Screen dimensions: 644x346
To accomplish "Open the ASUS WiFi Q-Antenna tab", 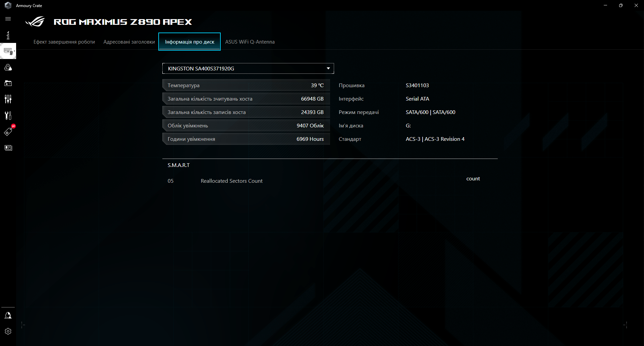I will (250, 42).
